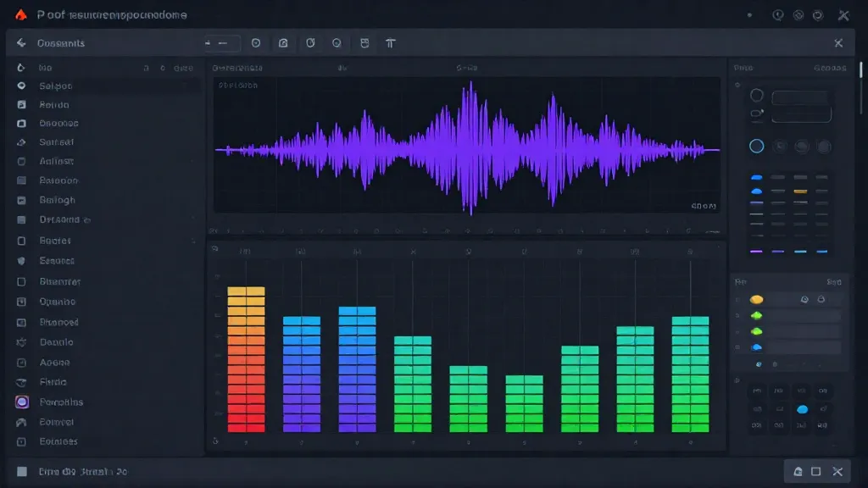
Task: Click the help question-mark icon in the title bar
Action: click(778, 14)
